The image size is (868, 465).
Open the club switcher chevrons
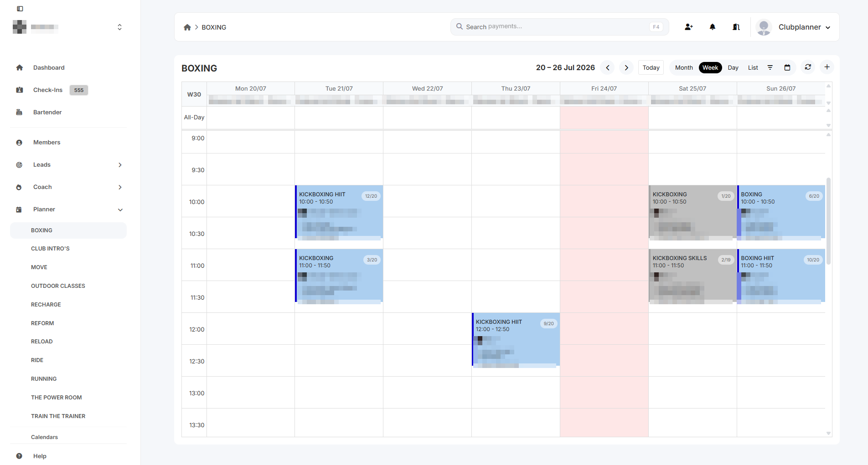point(119,27)
